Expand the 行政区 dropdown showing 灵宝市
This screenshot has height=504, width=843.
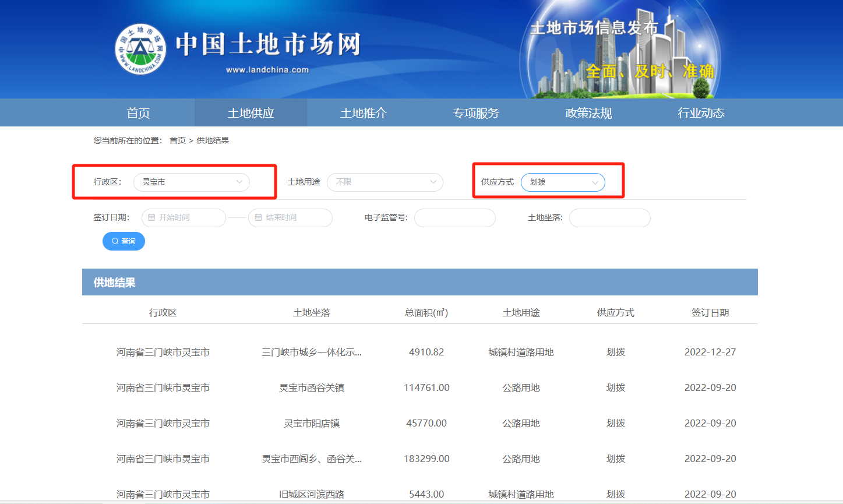[191, 182]
